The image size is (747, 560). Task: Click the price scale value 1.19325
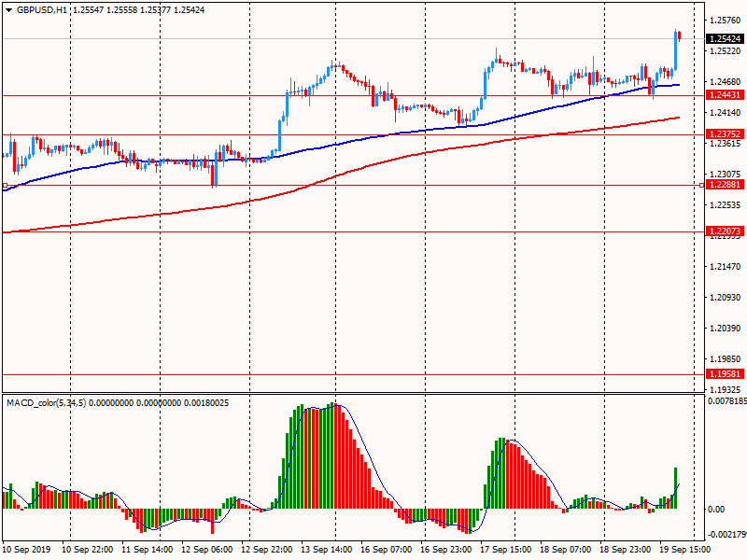pyautogui.click(x=726, y=390)
